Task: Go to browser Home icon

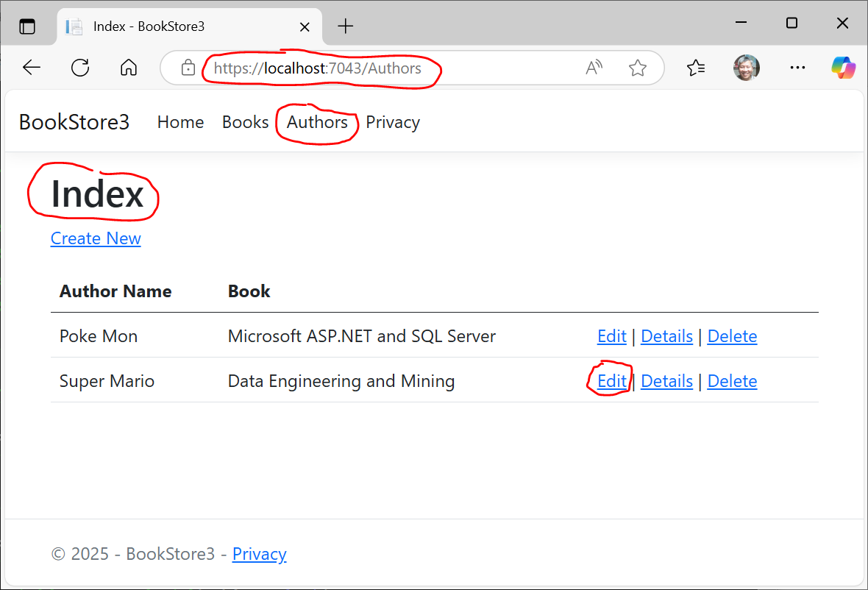Action: point(129,68)
